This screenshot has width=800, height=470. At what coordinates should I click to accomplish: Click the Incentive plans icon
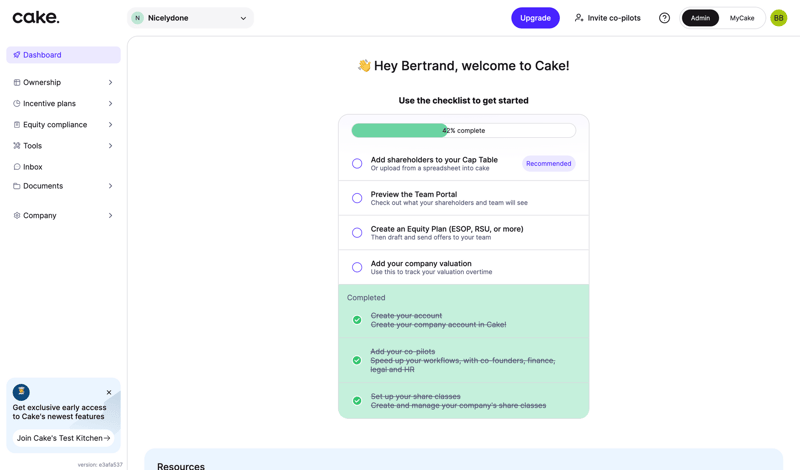point(17,104)
